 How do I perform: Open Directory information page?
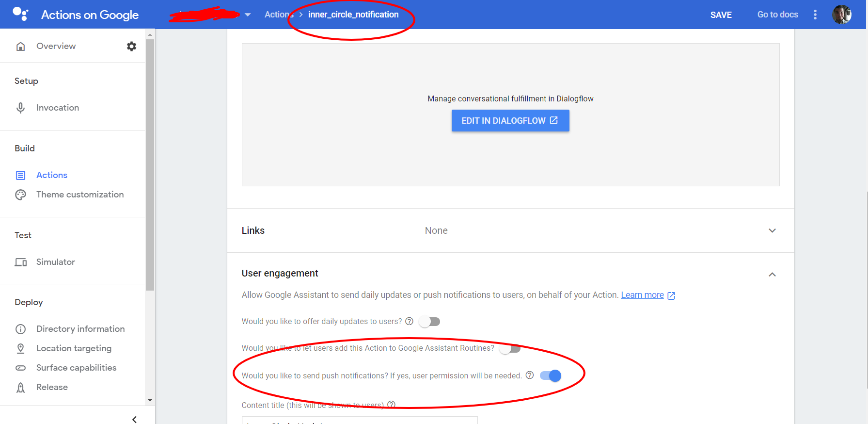(80, 329)
